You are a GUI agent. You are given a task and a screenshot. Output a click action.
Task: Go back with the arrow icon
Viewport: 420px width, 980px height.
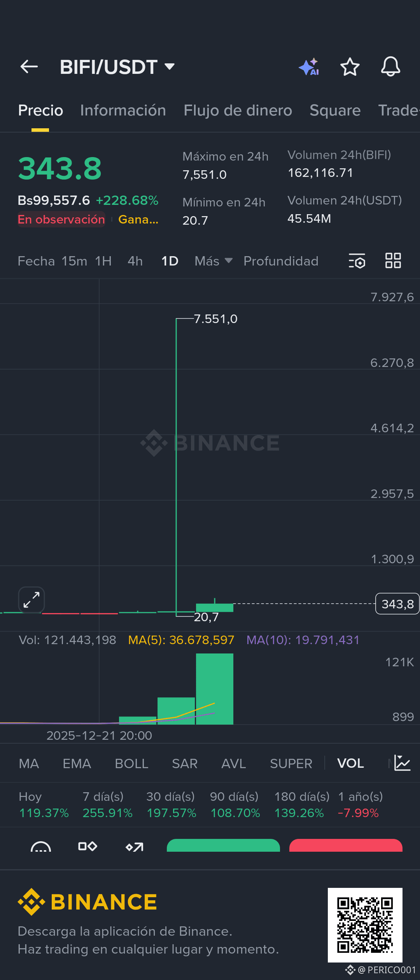coord(29,67)
